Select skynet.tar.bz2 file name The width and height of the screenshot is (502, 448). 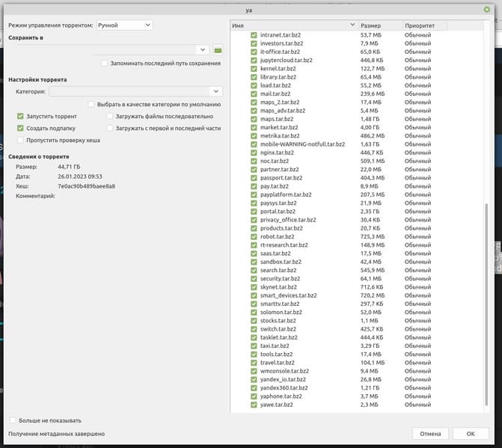(278, 287)
